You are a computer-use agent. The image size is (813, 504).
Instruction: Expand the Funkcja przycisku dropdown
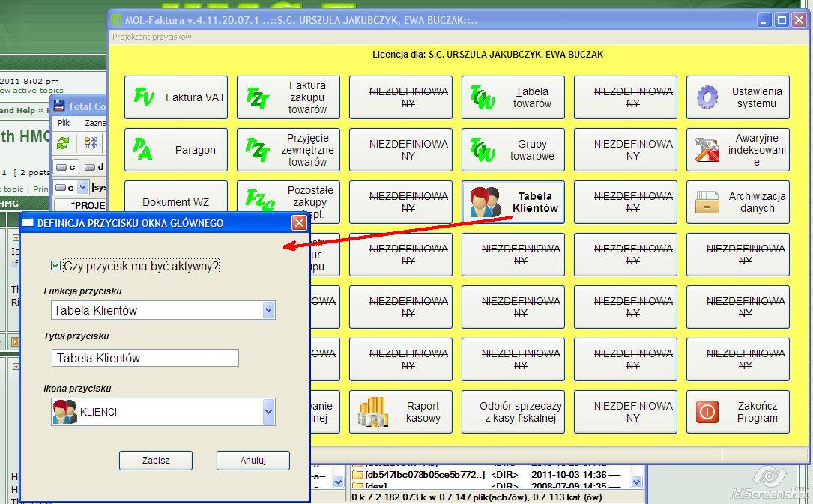pos(268,310)
